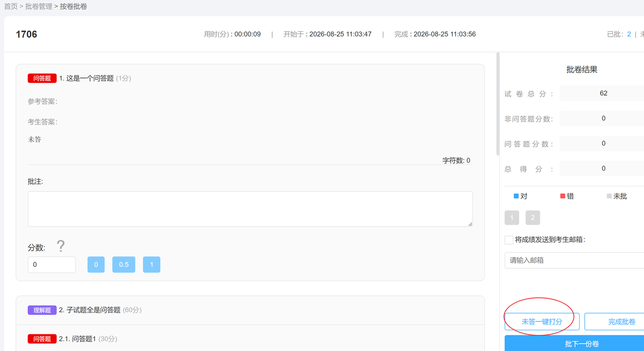This screenshot has width=644, height=351.
Task: Click the question mark help icon beside 分数
Action: tap(61, 246)
